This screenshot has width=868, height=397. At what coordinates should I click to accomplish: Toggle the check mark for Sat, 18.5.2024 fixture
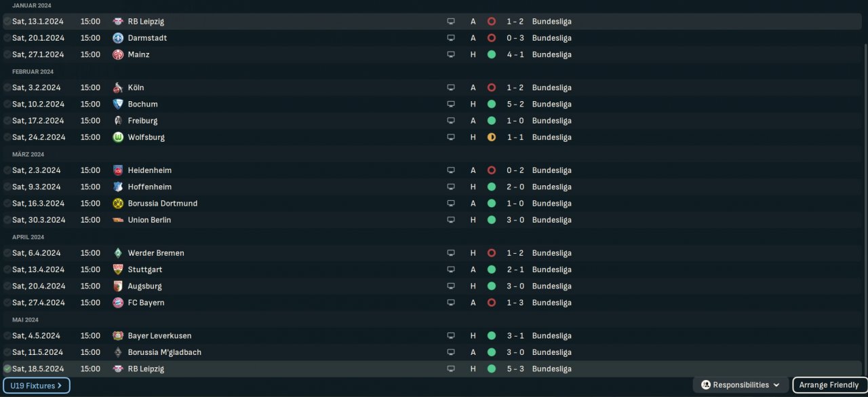click(7, 369)
